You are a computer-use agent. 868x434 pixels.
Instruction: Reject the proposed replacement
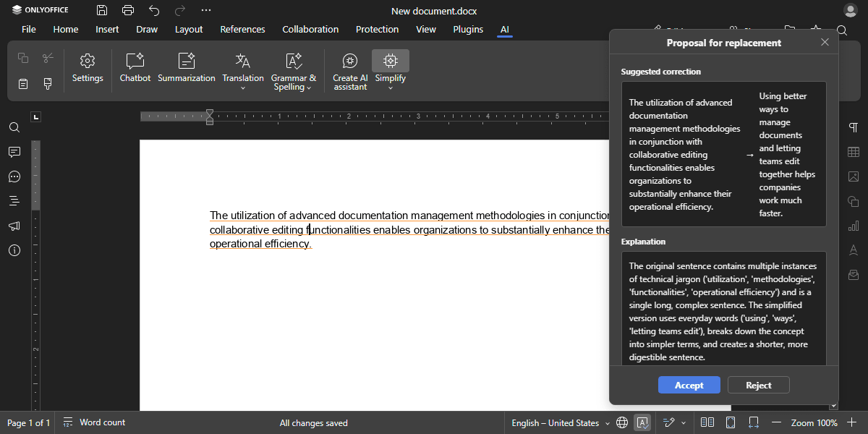pyautogui.click(x=758, y=385)
